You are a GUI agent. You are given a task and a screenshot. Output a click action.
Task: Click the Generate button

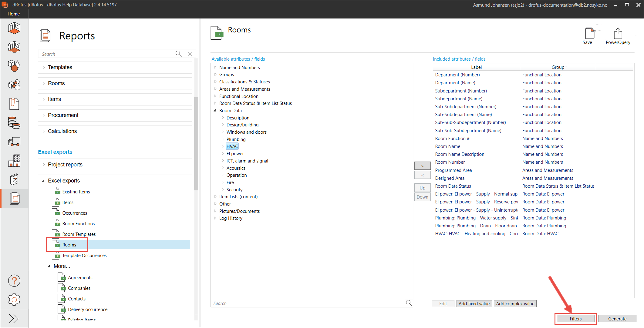tap(617, 319)
